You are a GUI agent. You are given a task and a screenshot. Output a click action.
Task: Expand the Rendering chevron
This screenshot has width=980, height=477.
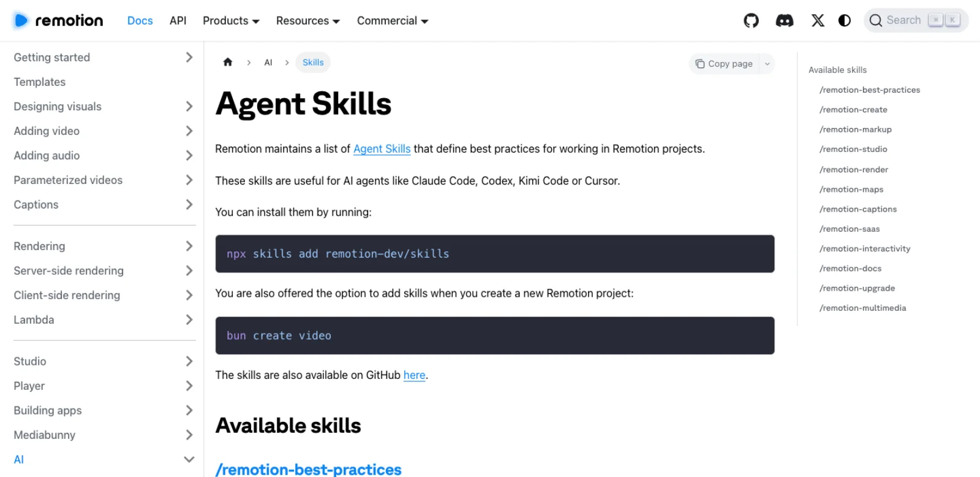pos(189,246)
